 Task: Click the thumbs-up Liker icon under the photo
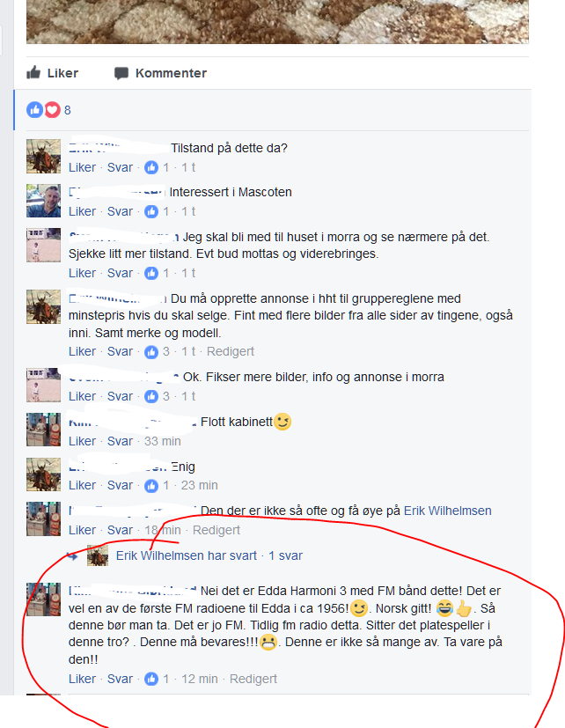33,72
